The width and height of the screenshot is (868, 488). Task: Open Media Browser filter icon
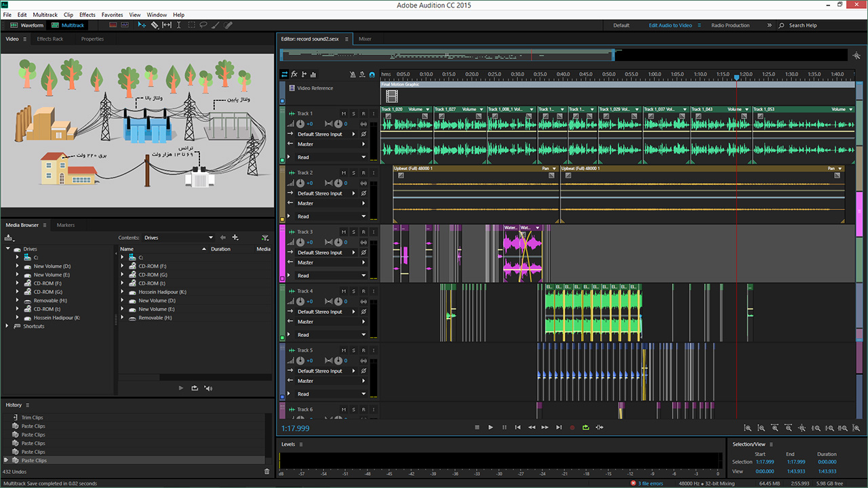coord(265,238)
